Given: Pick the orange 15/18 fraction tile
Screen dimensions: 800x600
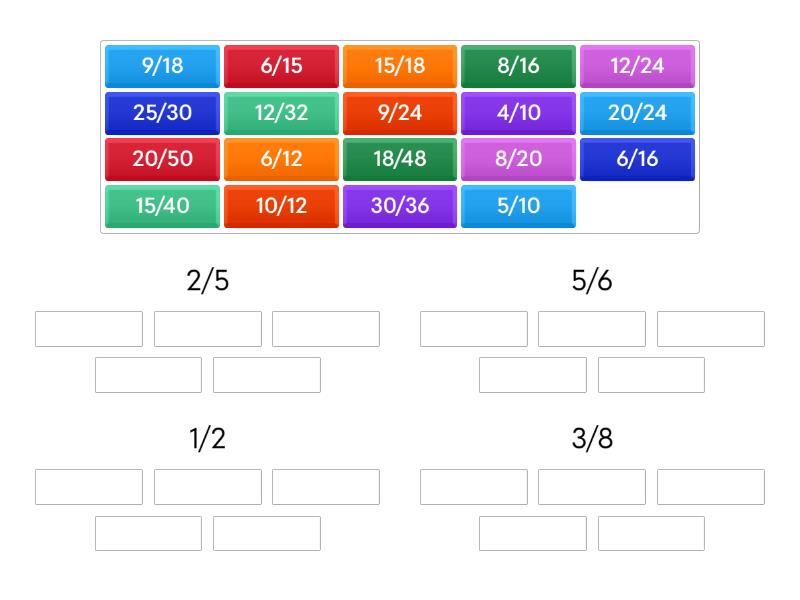Looking at the screenshot, I should (x=399, y=66).
